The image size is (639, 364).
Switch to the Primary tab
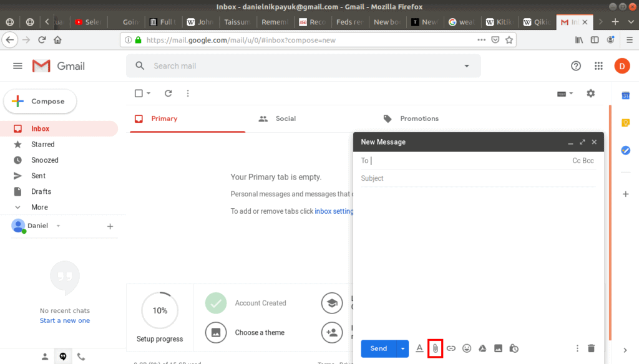coord(188,118)
